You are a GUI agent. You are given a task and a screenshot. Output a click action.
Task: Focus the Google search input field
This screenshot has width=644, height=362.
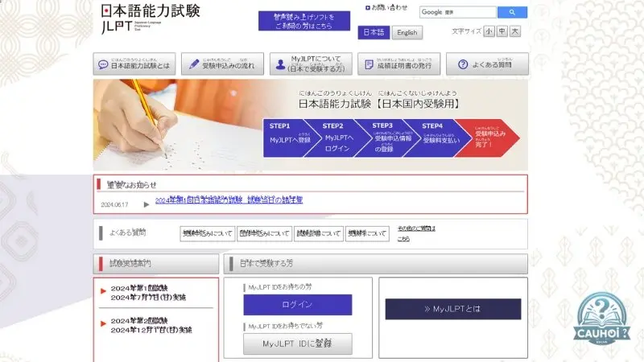[x=457, y=12]
